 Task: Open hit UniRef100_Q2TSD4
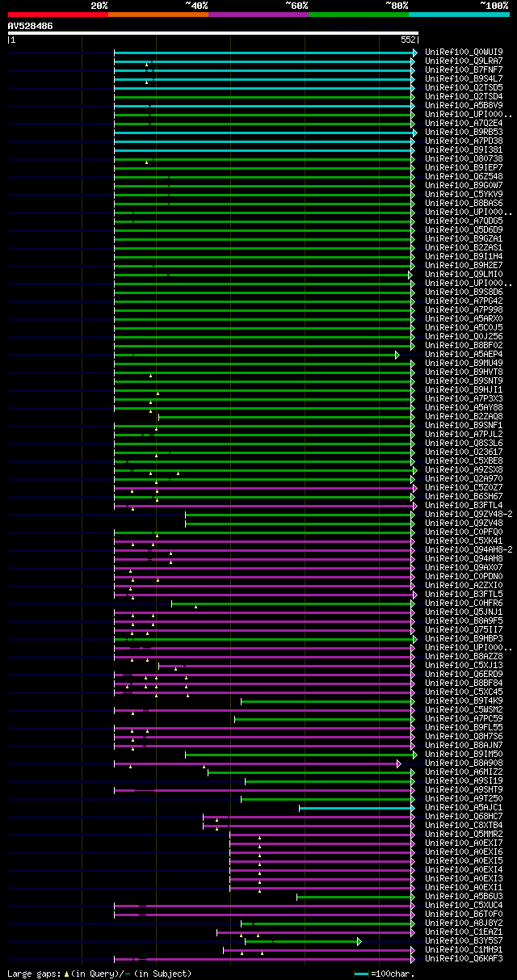pos(464,97)
